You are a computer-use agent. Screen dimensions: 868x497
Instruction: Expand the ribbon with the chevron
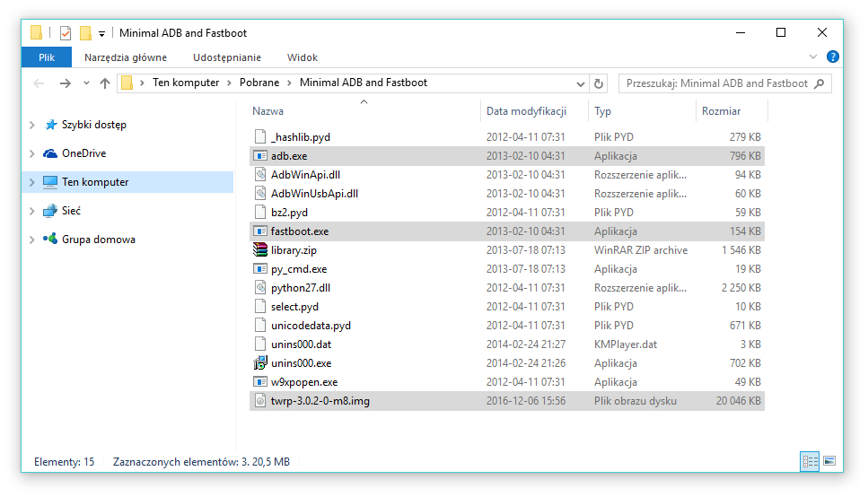click(812, 57)
